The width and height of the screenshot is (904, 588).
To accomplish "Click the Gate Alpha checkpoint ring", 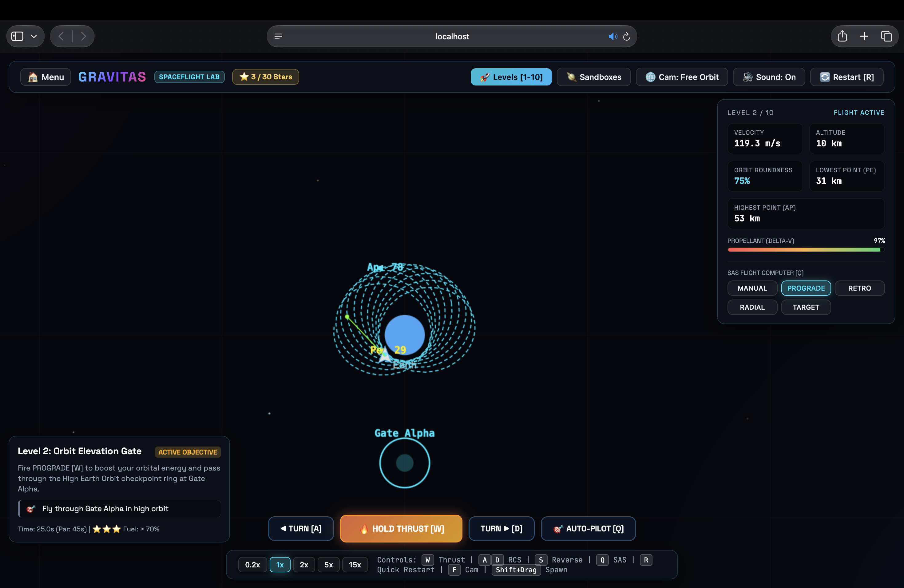I will point(405,463).
